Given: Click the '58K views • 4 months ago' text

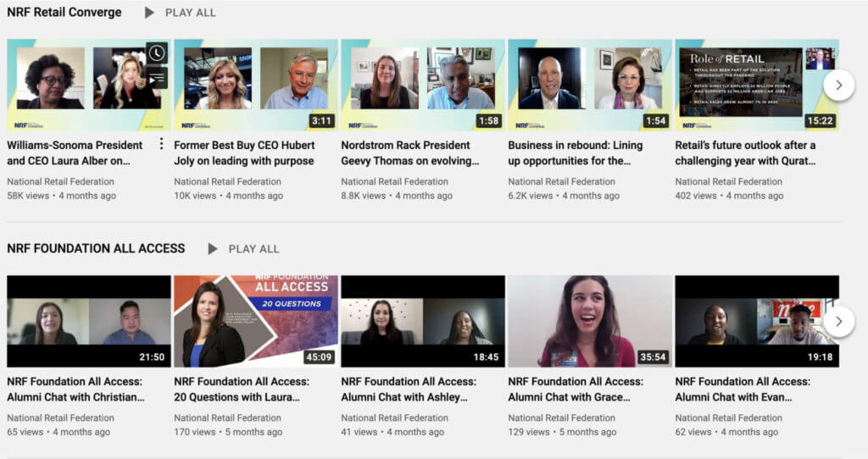Looking at the screenshot, I should pos(61,196).
